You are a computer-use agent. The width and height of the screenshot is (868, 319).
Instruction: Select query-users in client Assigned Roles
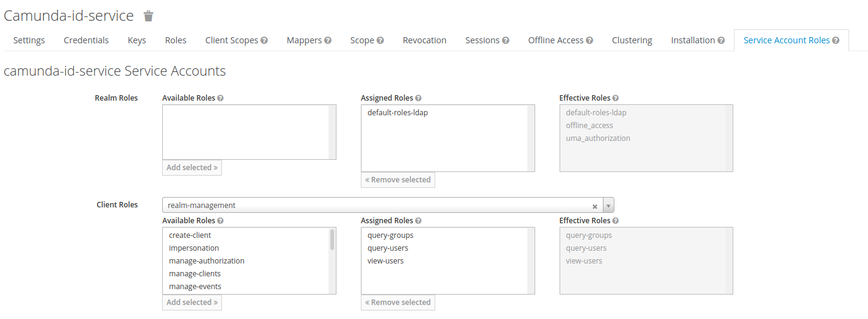[x=388, y=248]
